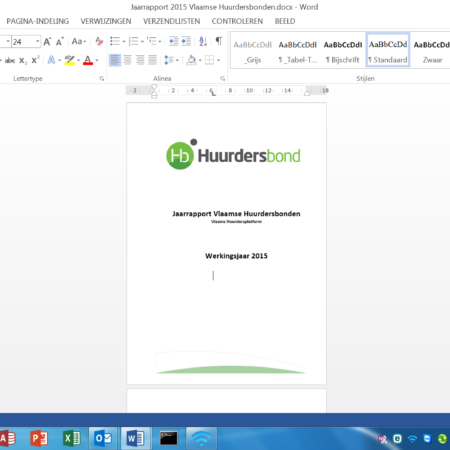Shrink the font size one step
This screenshot has height=450, width=450.
(59, 42)
